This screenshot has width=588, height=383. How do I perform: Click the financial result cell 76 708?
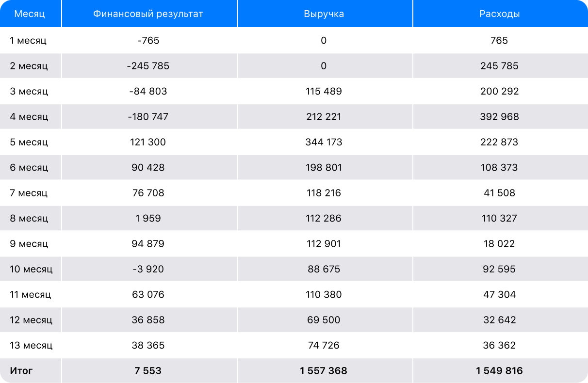click(x=148, y=193)
